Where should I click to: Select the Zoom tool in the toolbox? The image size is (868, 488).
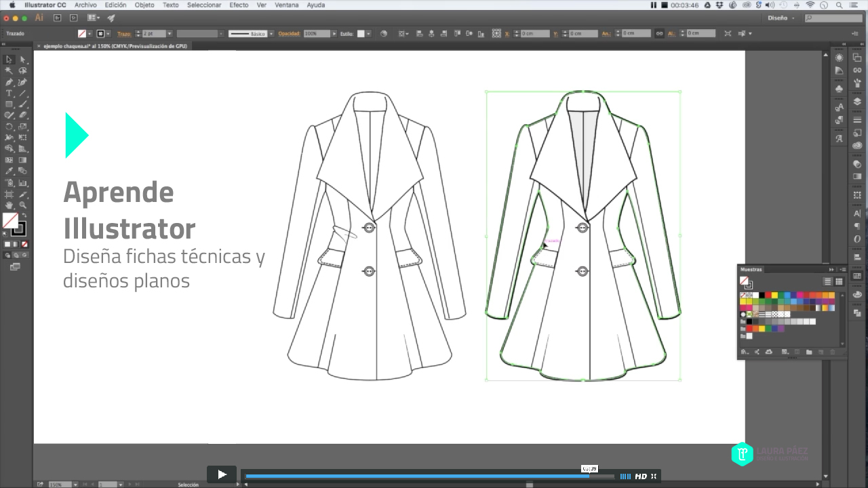(x=23, y=205)
